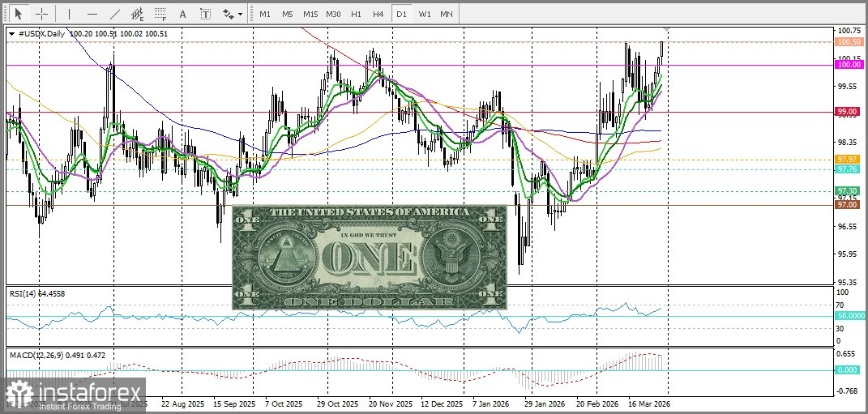
Task: Click the 96.55 price scale value
Action: (846, 226)
